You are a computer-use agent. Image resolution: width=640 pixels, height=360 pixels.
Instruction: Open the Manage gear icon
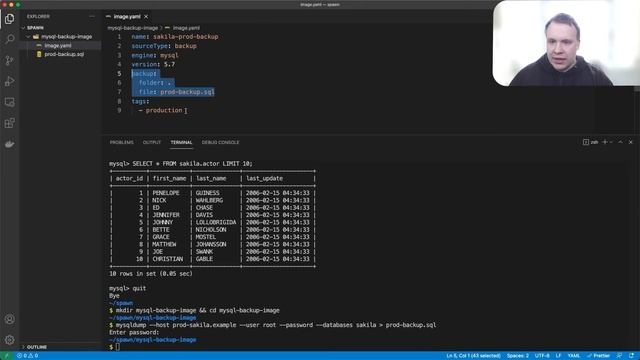click(x=9, y=340)
